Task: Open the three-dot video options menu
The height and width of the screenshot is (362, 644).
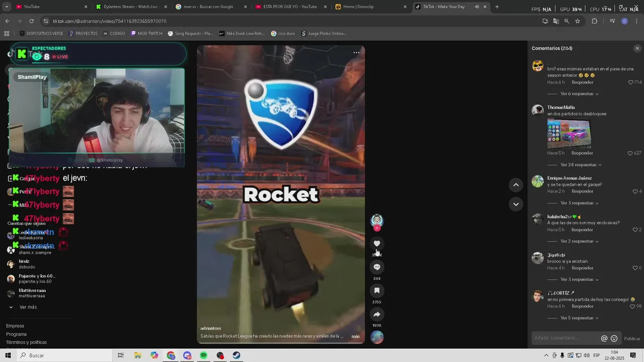Action: pos(356,52)
